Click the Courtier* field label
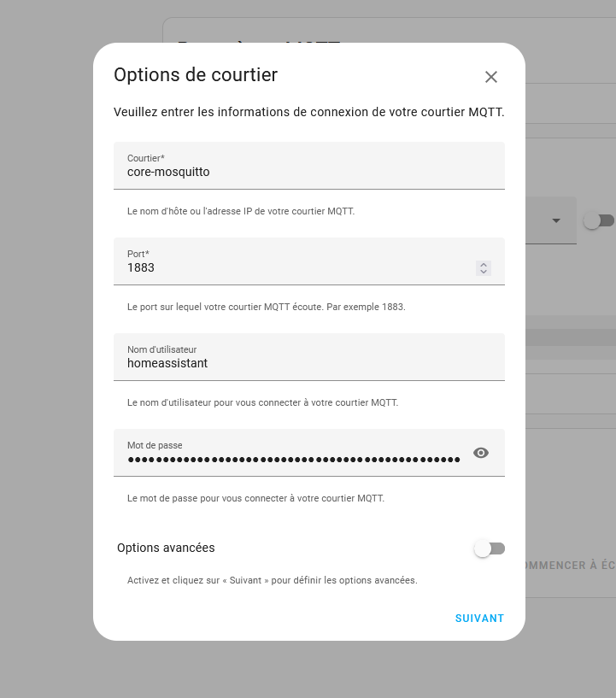The width and height of the screenshot is (616, 698). [146, 158]
